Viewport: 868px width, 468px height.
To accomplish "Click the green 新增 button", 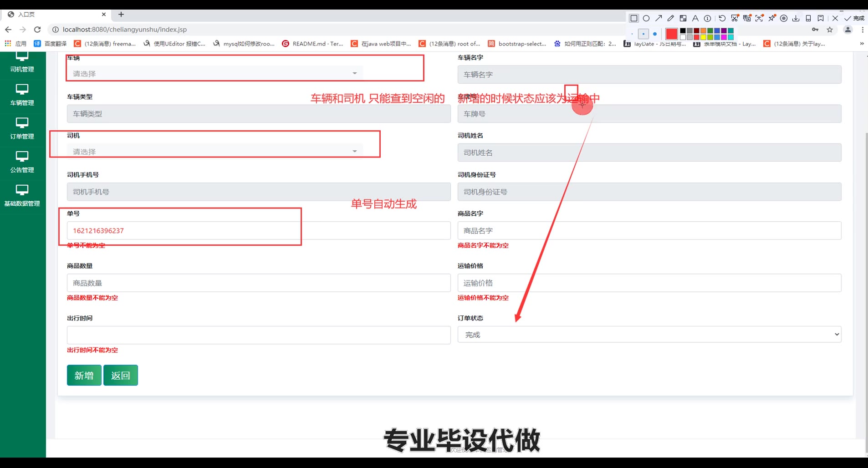I will pyautogui.click(x=84, y=375).
